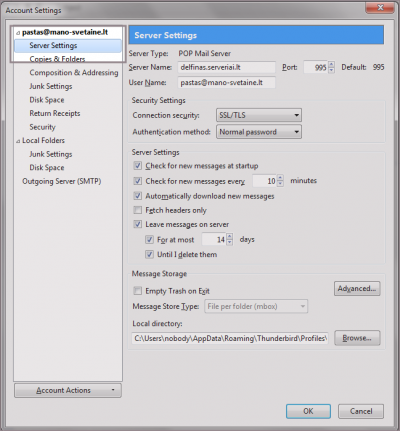Open the Connection security dropdown
Screen dimensions: 400x431
pyautogui.click(x=259, y=115)
